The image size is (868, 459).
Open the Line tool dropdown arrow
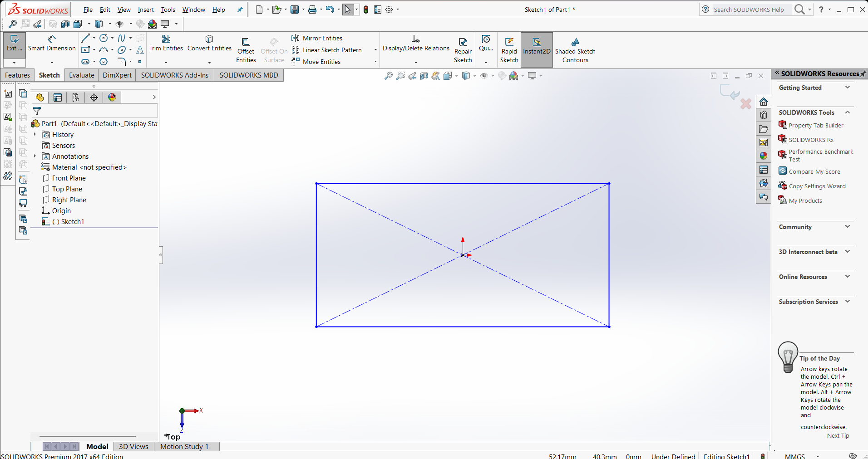[94, 38]
